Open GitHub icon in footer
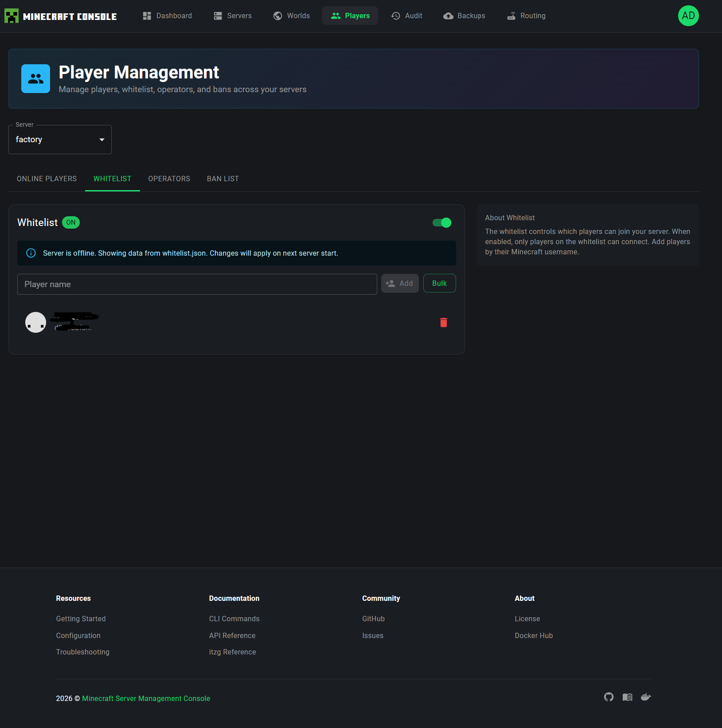This screenshot has width=722, height=728. tap(609, 697)
